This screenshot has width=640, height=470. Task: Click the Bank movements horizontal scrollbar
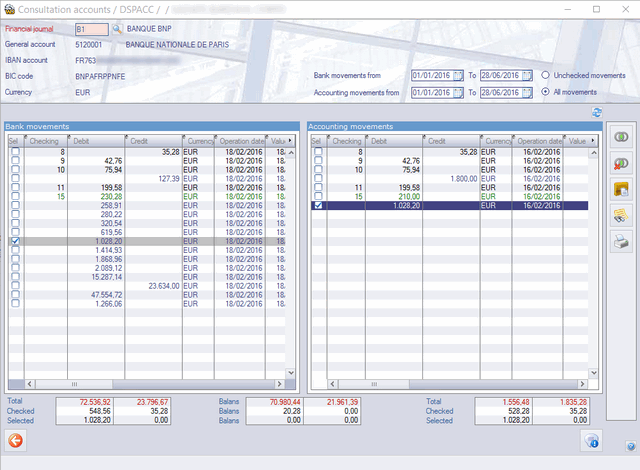150,384
